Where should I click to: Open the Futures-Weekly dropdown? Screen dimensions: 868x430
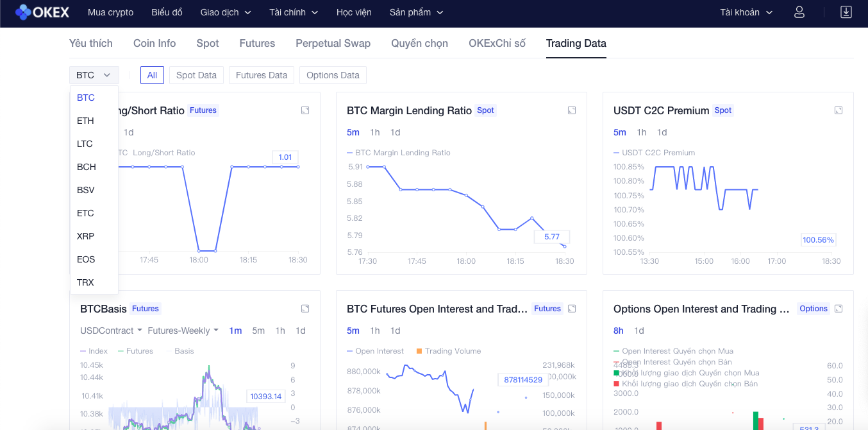[x=183, y=331]
